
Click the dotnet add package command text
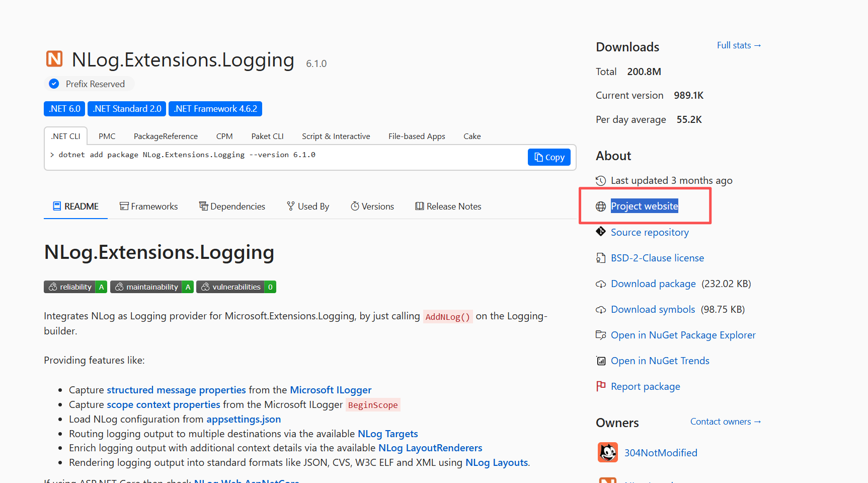[x=187, y=155]
